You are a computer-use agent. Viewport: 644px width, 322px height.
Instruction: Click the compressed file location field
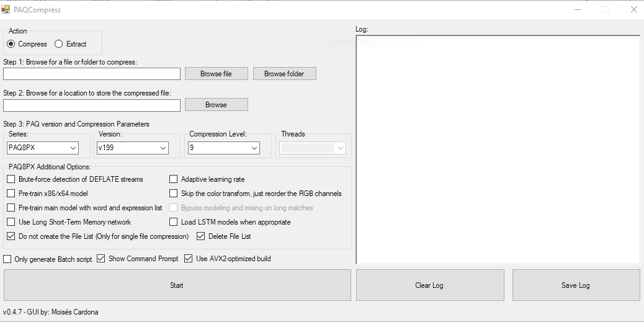(x=92, y=105)
